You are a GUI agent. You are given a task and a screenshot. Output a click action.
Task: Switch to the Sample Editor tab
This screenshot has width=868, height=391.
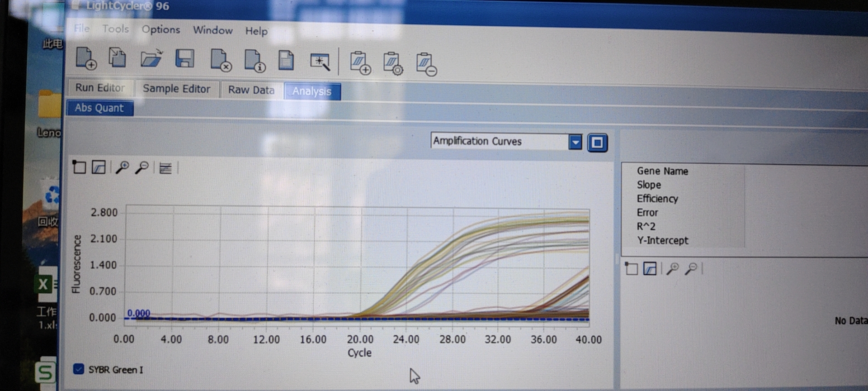[x=176, y=89]
